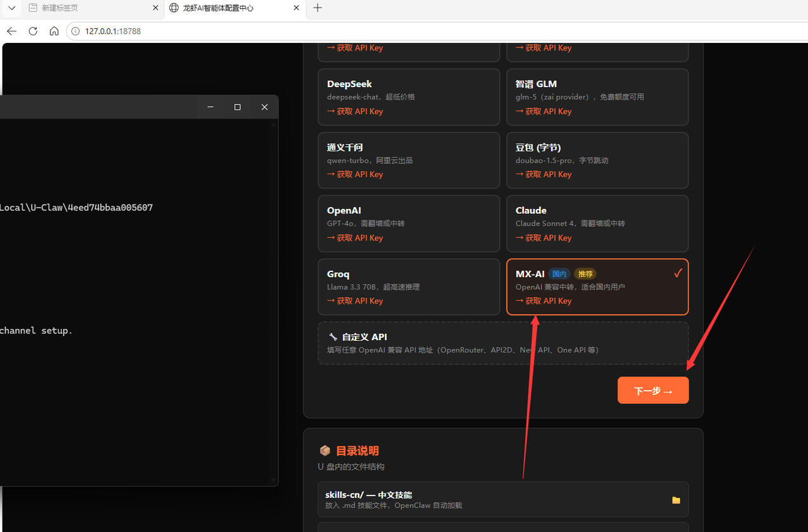Viewport: 808px width, 532px height.
Task: Click the 目录说明 section heading
Action: pos(357,451)
